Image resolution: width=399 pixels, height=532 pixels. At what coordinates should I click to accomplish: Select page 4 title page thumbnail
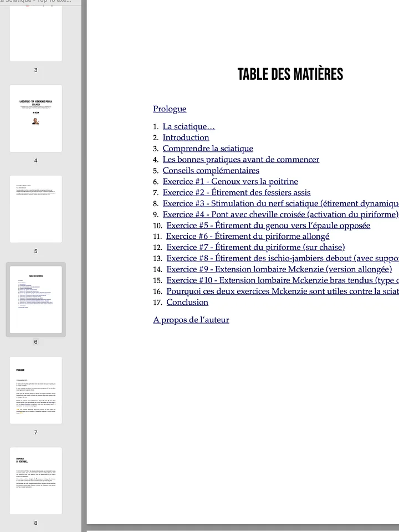[36, 119]
